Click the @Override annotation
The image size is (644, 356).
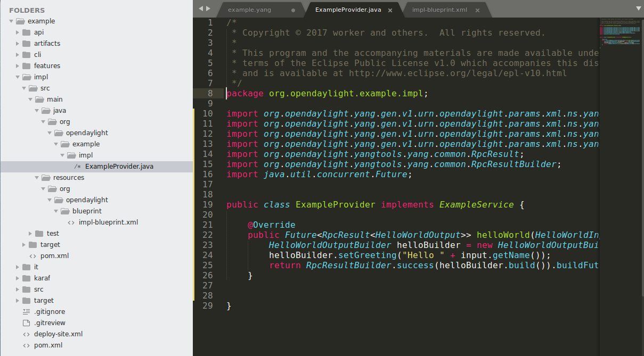[x=272, y=225]
